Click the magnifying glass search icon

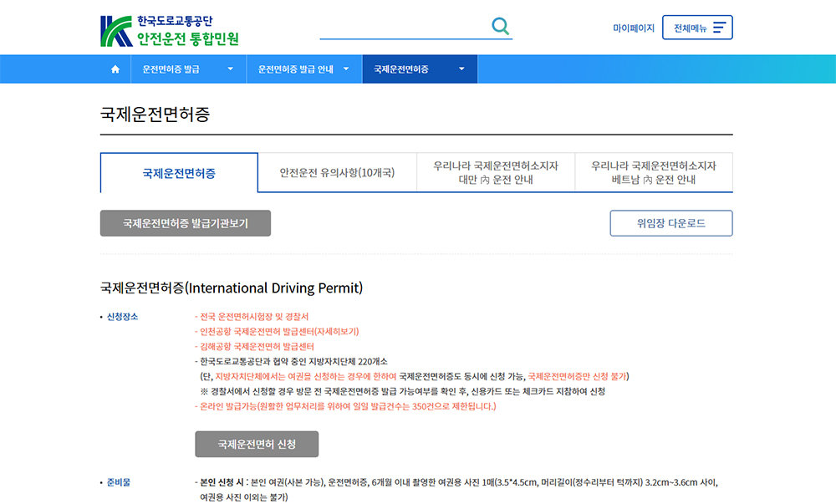pyautogui.click(x=500, y=27)
